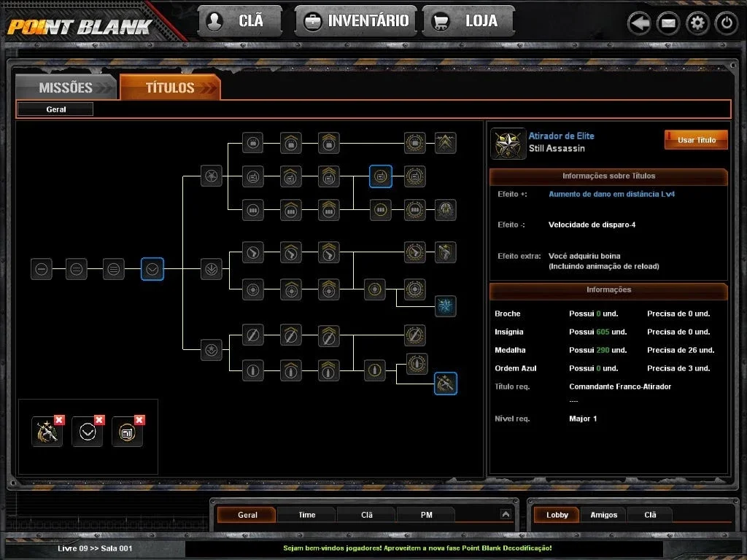Click the Point Blank logo
This screenshot has height=560, width=747.
pos(80,27)
